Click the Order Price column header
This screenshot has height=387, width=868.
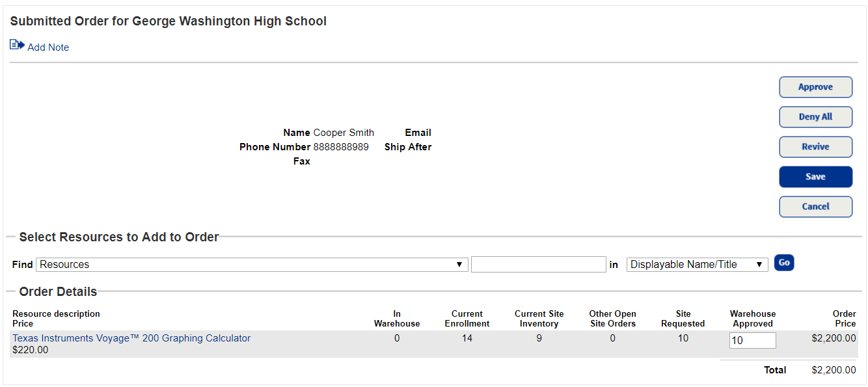tap(844, 318)
